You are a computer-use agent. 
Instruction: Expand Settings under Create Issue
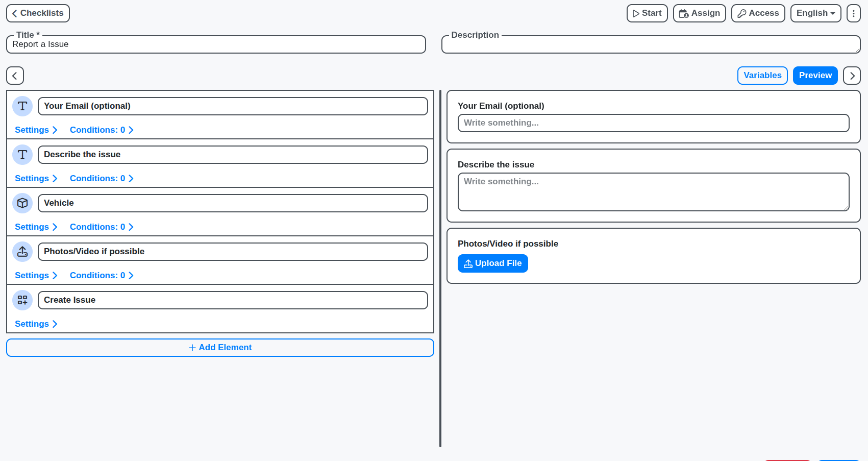click(x=36, y=324)
